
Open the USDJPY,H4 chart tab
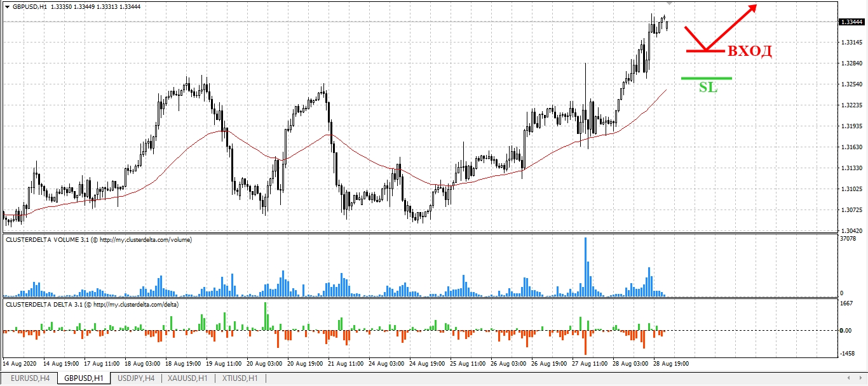tap(135, 378)
